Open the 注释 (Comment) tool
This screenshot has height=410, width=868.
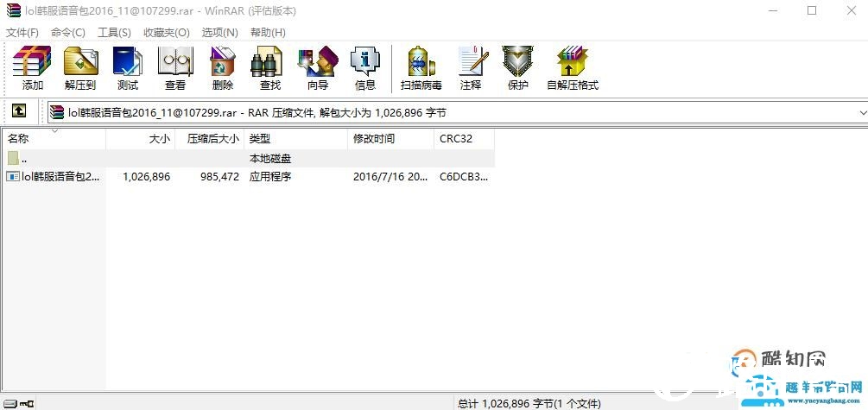pyautogui.click(x=471, y=67)
